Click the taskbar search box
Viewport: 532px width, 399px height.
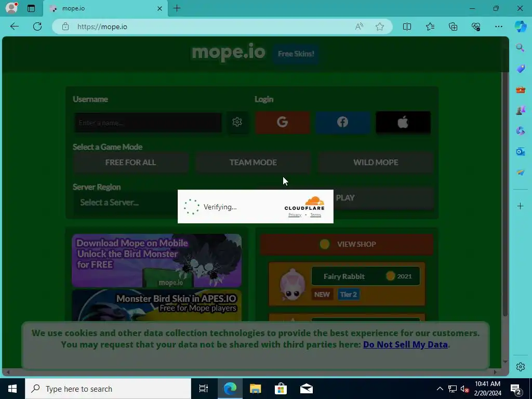[108, 389]
